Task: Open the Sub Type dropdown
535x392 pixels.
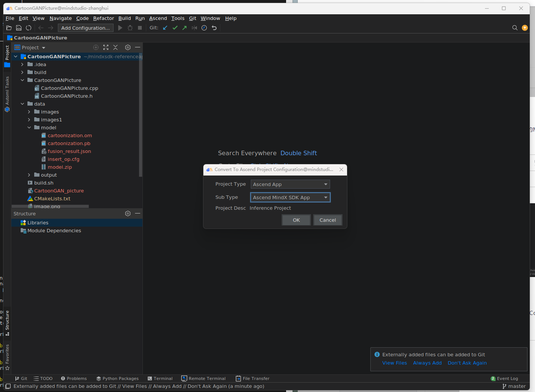Action: tap(290, 197)
